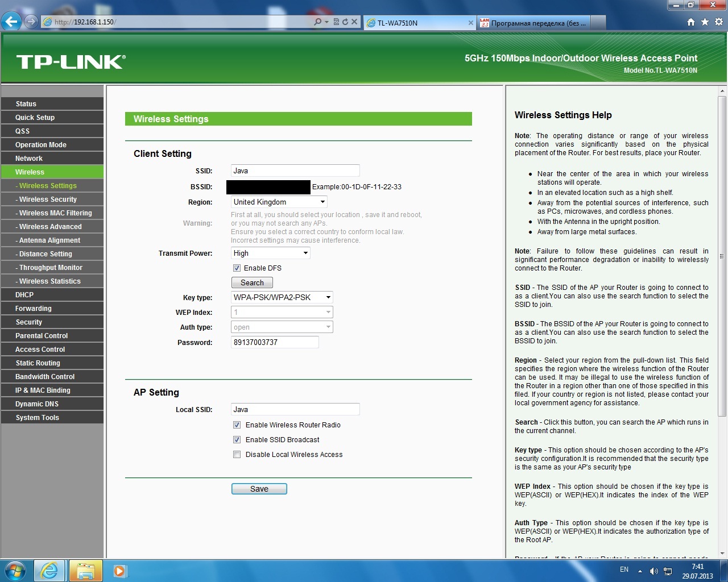Viewport: 728px width, 582px height.
Task: Click the Save button
Action: point(259,489)
